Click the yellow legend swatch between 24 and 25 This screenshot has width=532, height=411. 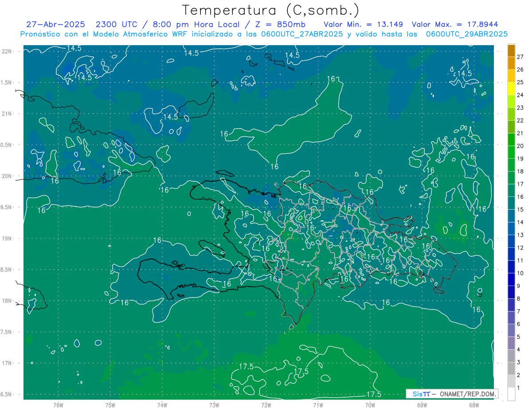tap(511, 88)
